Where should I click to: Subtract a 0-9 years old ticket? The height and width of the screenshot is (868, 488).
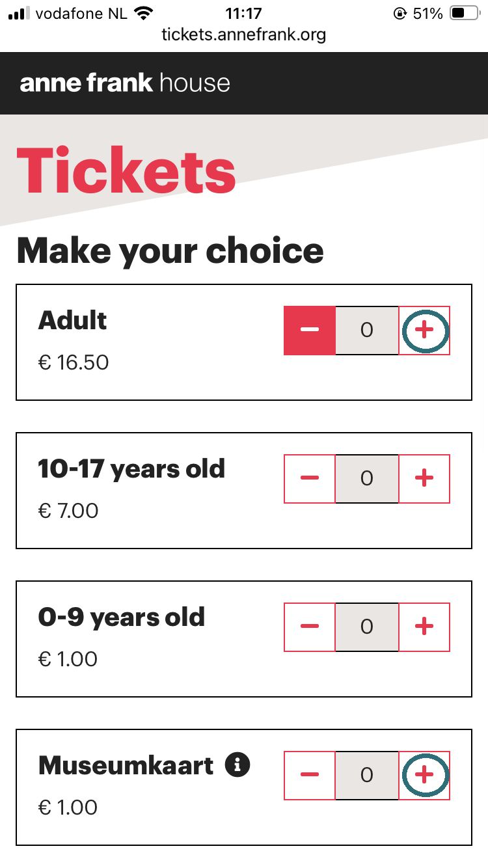click(310, 627)
